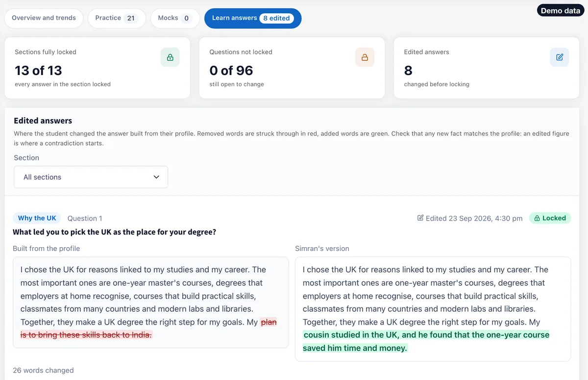Click the Why the UK section tag
Image resolution: width=588 pixels, height=380 pixels.
click(x=37, y=218)
